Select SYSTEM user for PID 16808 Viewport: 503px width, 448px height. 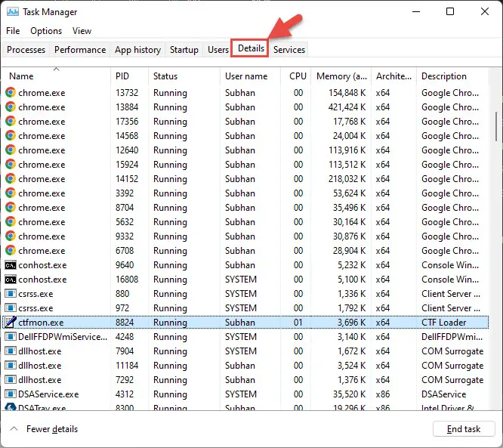[241, 280]
